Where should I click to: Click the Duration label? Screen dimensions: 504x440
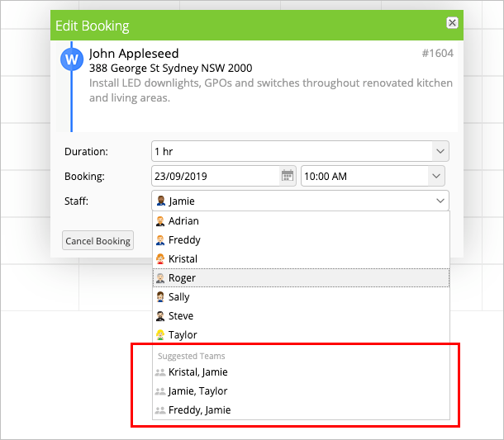pyautogui.click(x=86, y=152)
